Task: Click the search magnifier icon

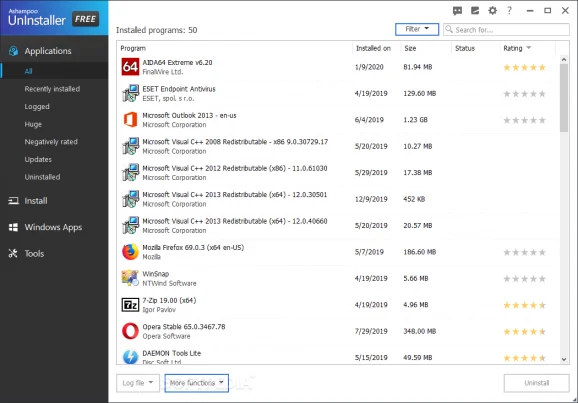Action: click(x=449, y=29)
